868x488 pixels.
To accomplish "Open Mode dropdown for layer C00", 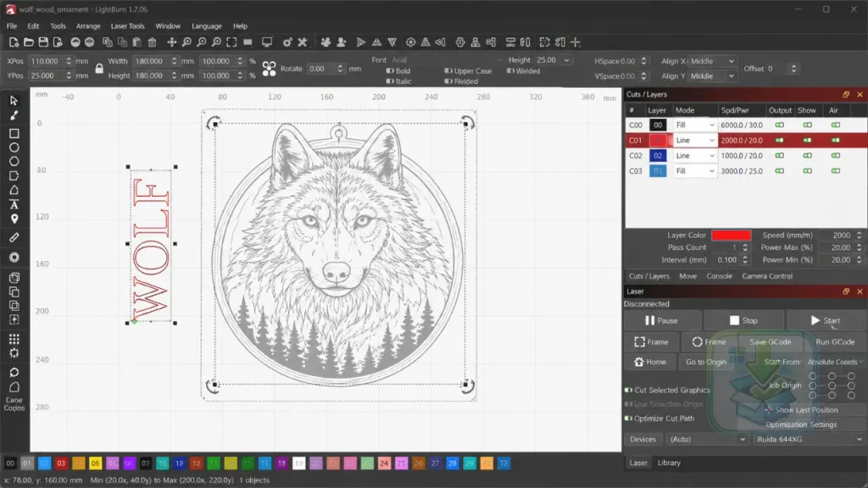I will (x=694, y=125).
